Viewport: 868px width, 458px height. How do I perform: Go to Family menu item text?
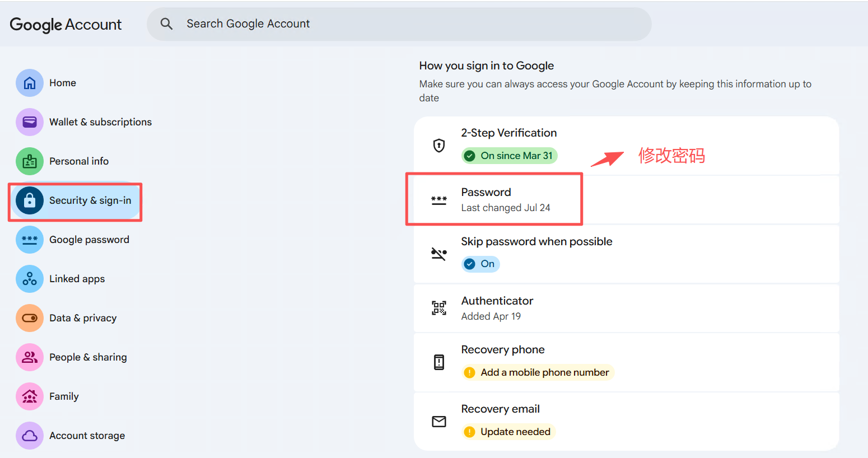pos(64,396)
